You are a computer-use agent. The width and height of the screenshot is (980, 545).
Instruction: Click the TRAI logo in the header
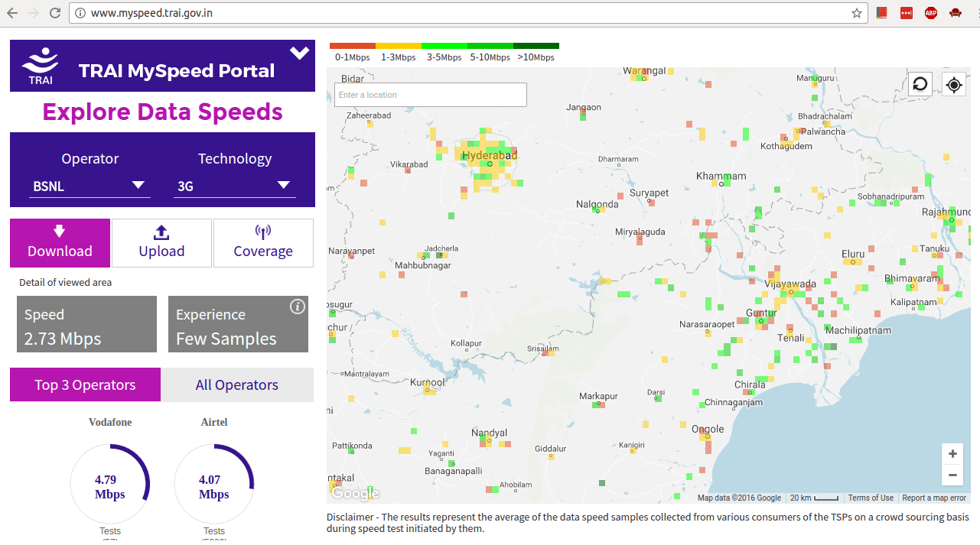click(41, 66)
